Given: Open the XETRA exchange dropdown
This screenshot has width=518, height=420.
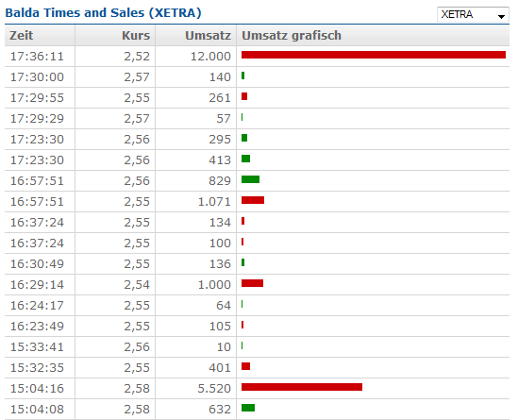Looking at the screenshot, I should click(x=473, y=14).
